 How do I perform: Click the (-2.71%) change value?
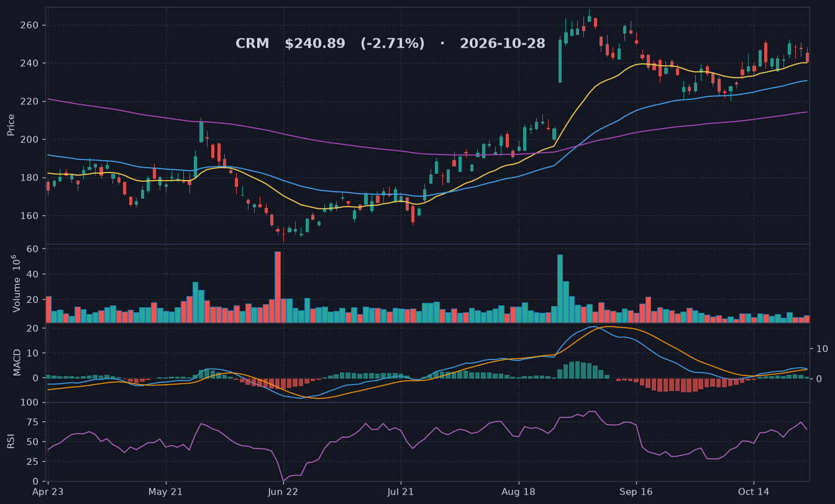coord(393,44)
